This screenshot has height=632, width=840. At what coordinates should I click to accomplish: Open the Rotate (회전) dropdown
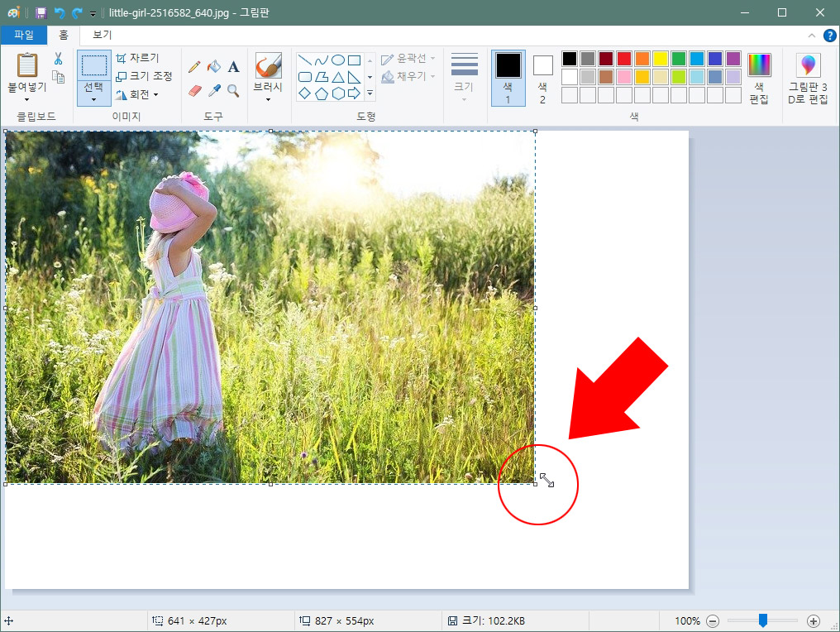137,95
